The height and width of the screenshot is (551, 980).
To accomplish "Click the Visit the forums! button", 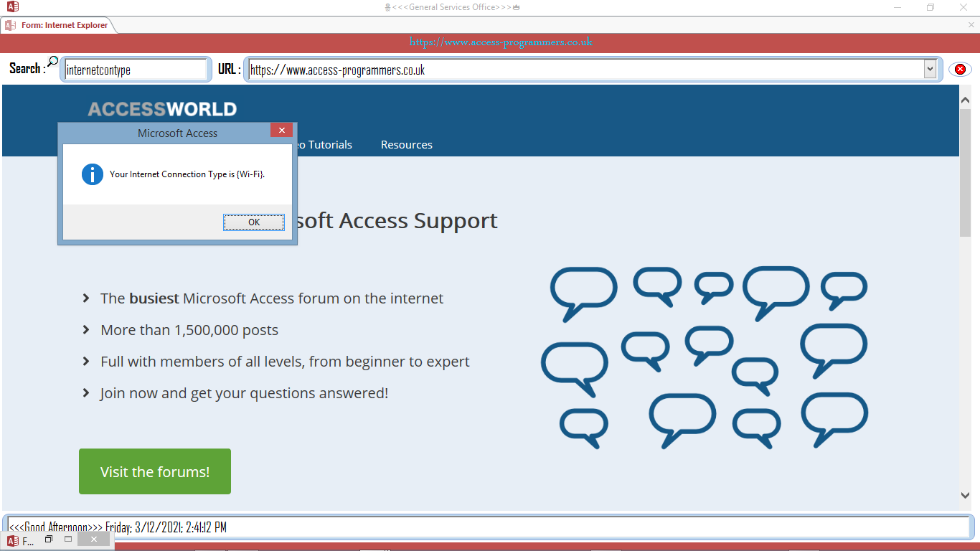I will point(155,471).
